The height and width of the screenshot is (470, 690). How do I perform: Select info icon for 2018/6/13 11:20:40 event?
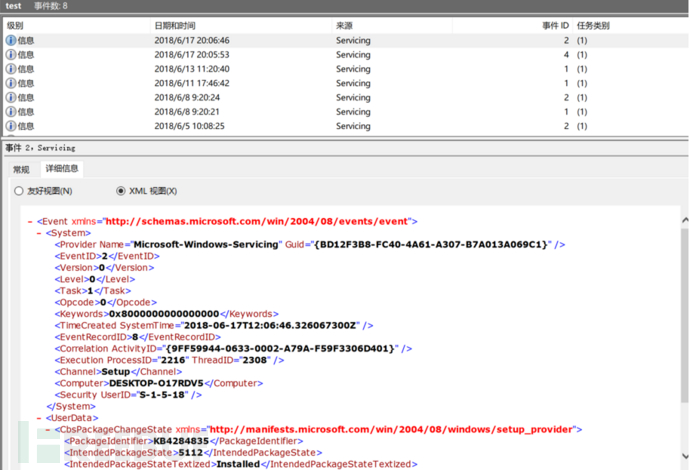(x=11, y=70)
